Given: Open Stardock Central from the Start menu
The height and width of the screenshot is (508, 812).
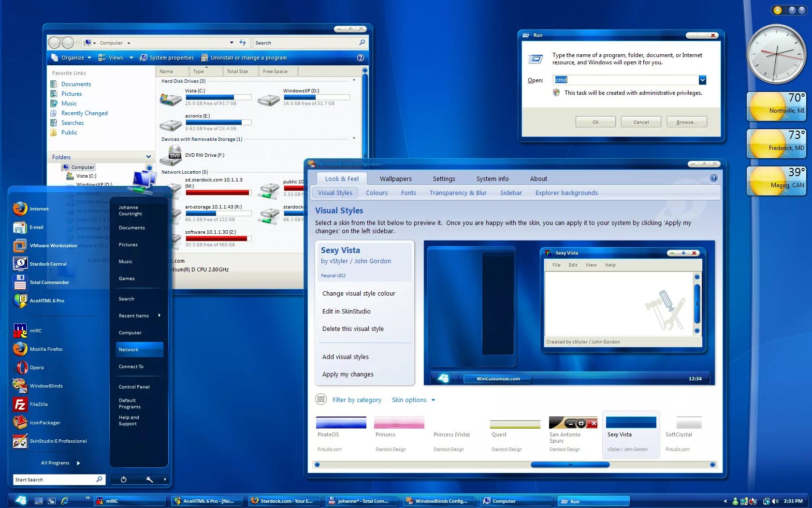Looking at the screenshot, I should coord(40,264).
